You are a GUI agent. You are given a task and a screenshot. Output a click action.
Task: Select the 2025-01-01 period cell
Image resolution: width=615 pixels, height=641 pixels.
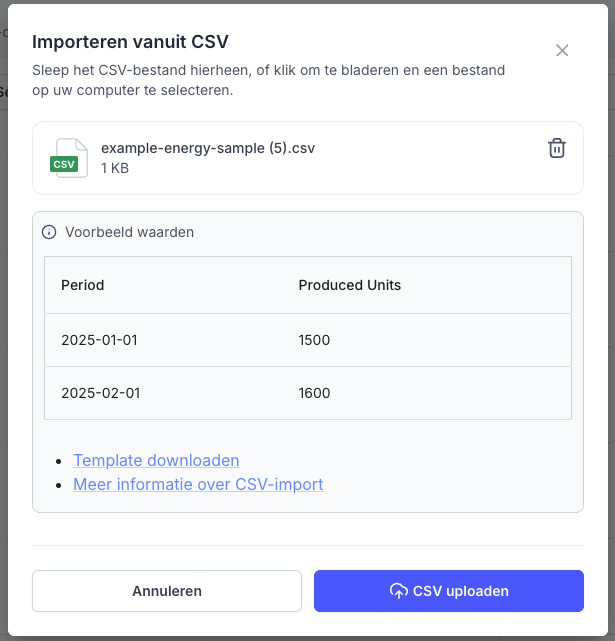coord(99,340)
